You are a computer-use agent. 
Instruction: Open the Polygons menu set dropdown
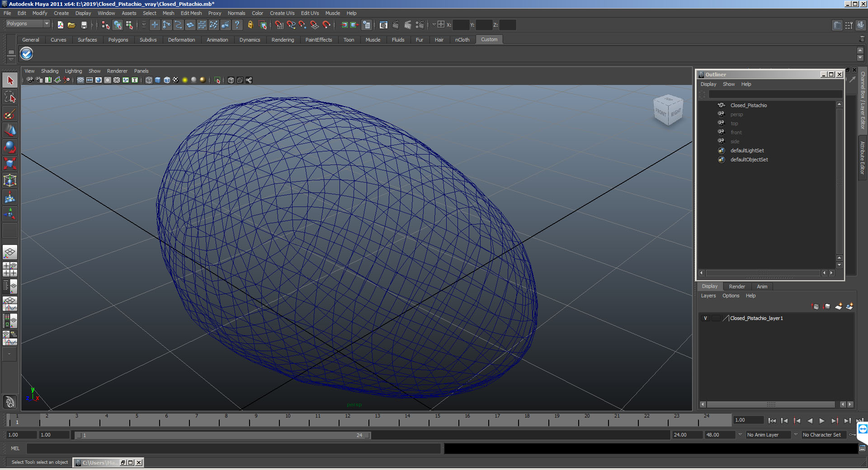coord(28,24)
